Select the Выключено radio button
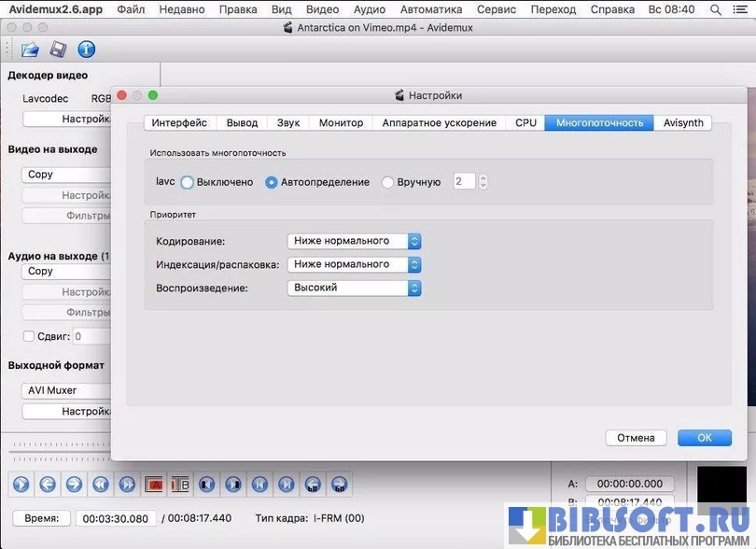The image size is (756, 549). click(188, 182)
